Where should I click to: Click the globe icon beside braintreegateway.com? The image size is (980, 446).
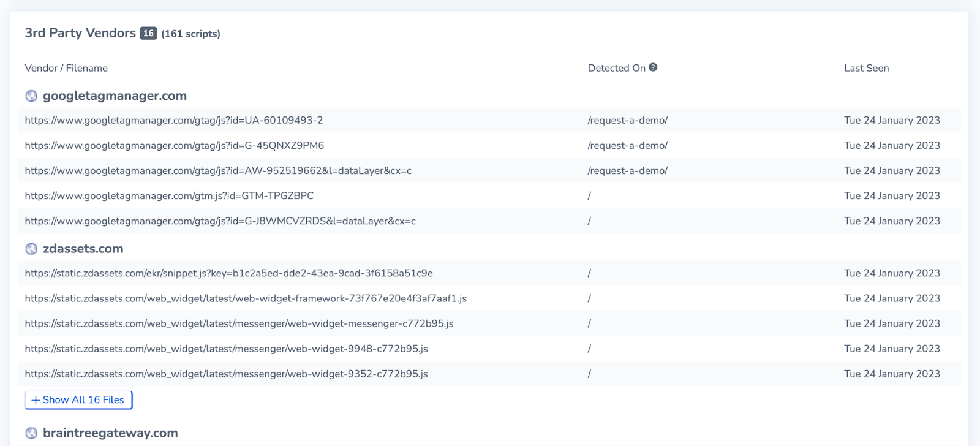pos(31,433)
